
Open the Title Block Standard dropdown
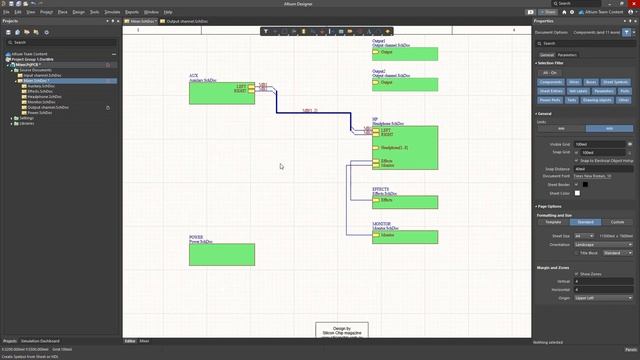coord(618,253)
